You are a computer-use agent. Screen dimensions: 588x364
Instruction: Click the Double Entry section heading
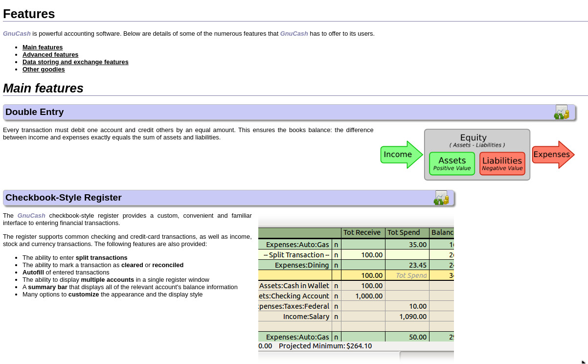pos(35,112)
